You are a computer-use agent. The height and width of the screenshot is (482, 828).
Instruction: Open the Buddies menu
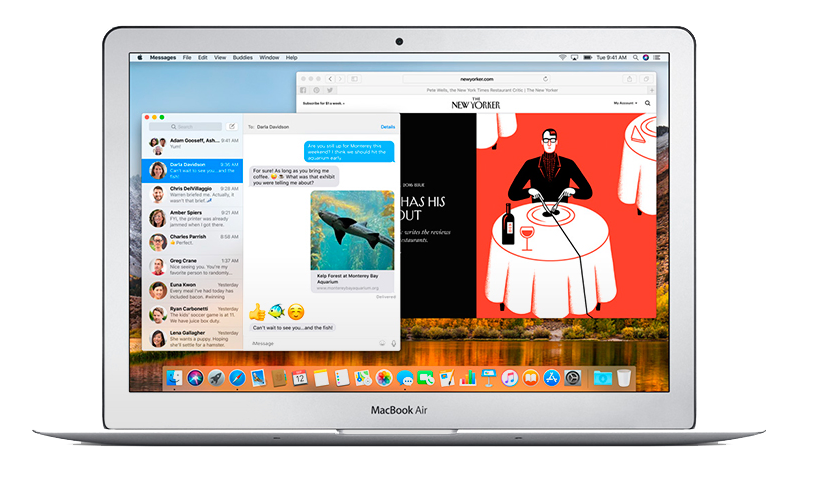[243, 58]
